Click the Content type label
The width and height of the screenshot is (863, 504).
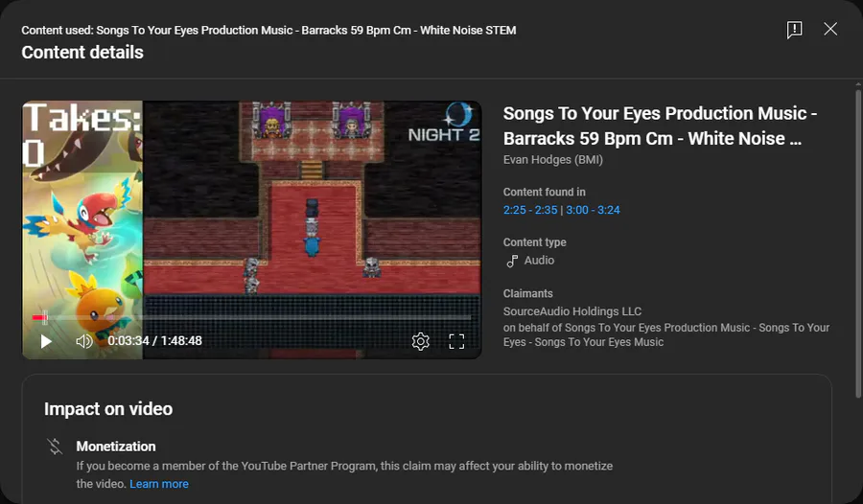(534, 242)
